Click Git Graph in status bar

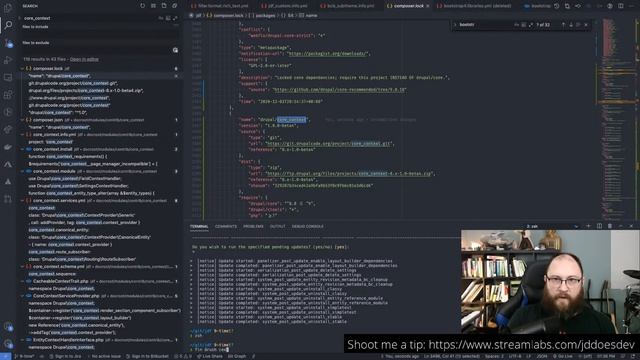click(x=237, y=356)
